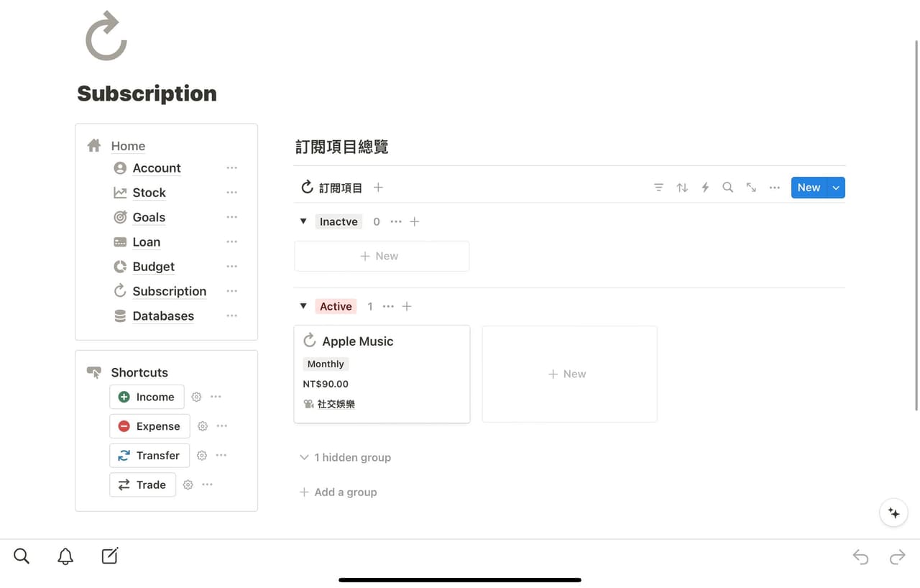Click the blue New button
920x588 pixels.
[x=808, y=187]
